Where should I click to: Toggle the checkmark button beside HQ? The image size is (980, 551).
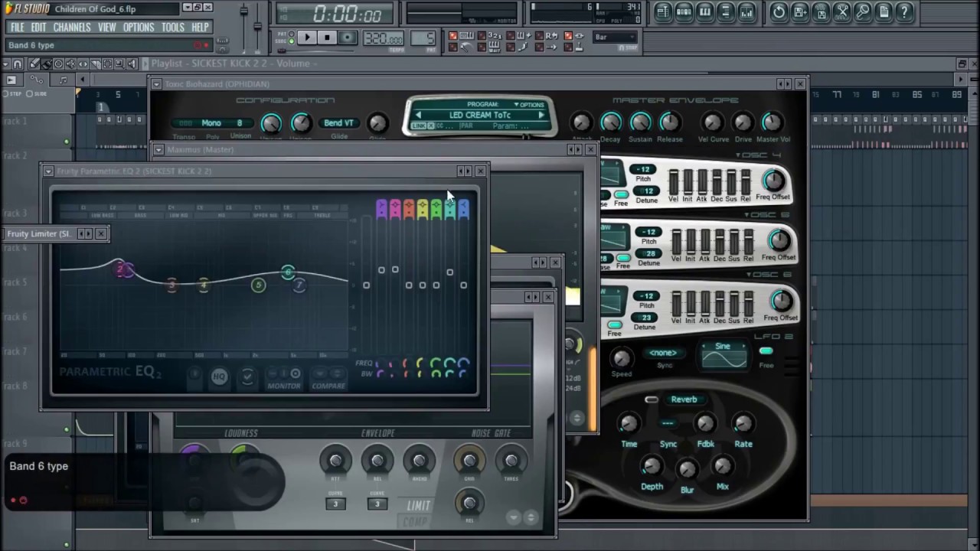[x=247, y=377]
